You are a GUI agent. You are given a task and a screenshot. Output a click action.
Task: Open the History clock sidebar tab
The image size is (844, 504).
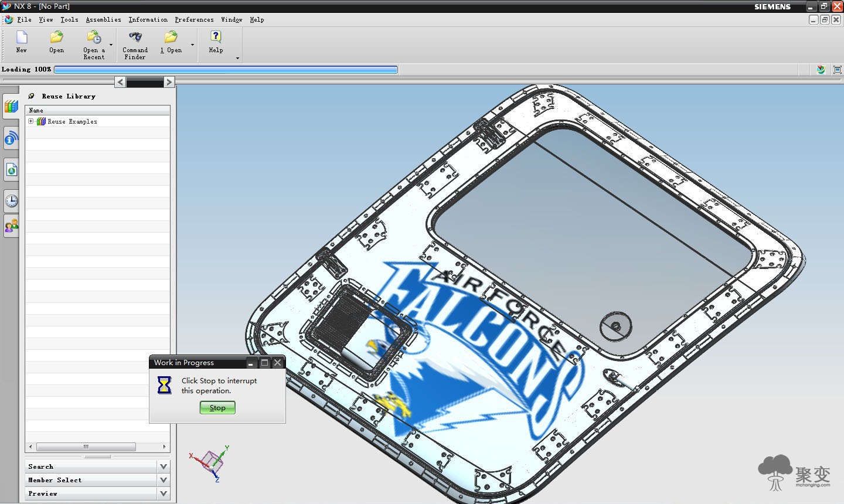coord(11,201)
